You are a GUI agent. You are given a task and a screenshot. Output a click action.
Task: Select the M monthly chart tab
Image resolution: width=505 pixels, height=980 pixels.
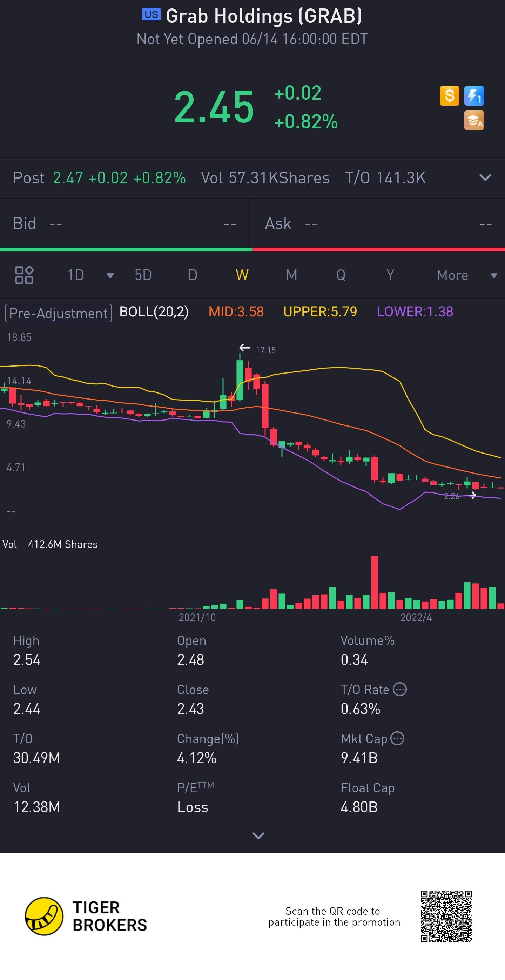tap(292, 275)
